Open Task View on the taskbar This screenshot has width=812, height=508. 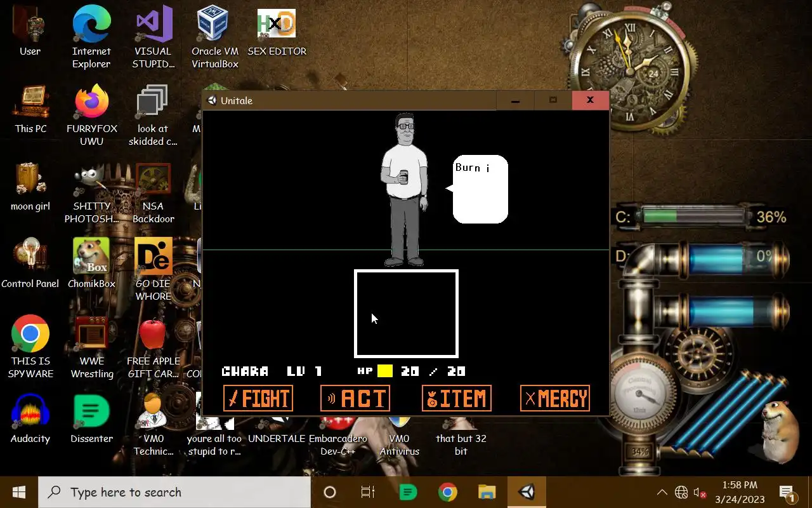click(367, 492)
